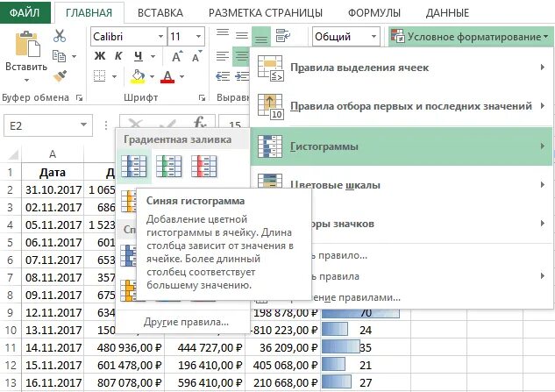555x392 pixels.
Task: Switch to the ВСТАВКА tab
Action: [160, 13]
